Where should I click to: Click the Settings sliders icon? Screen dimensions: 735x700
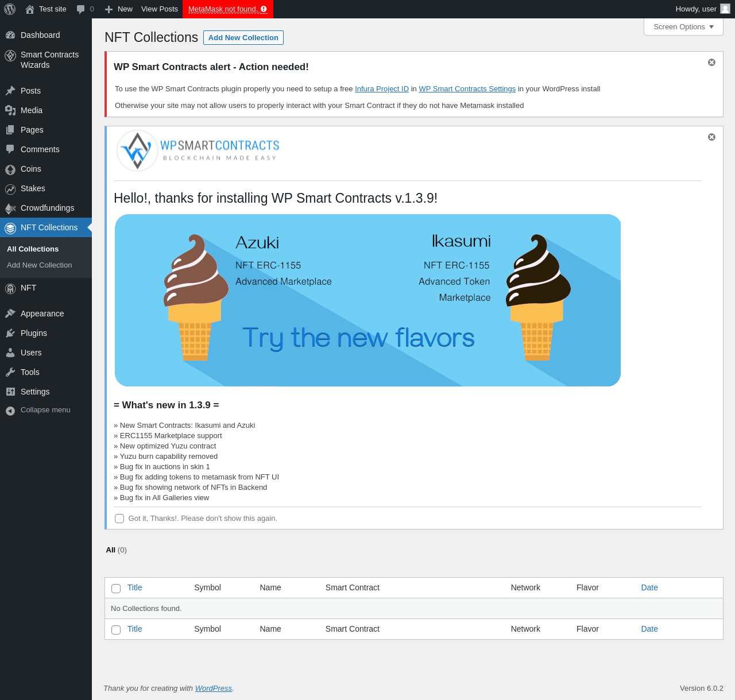[10, 392]
